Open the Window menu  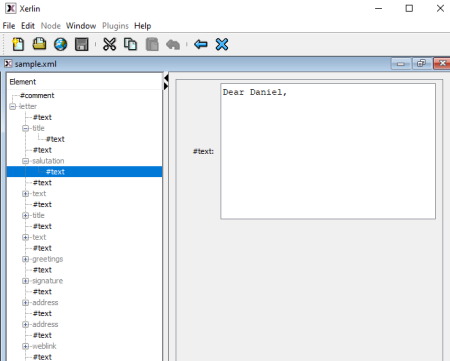tap(81, 26)
